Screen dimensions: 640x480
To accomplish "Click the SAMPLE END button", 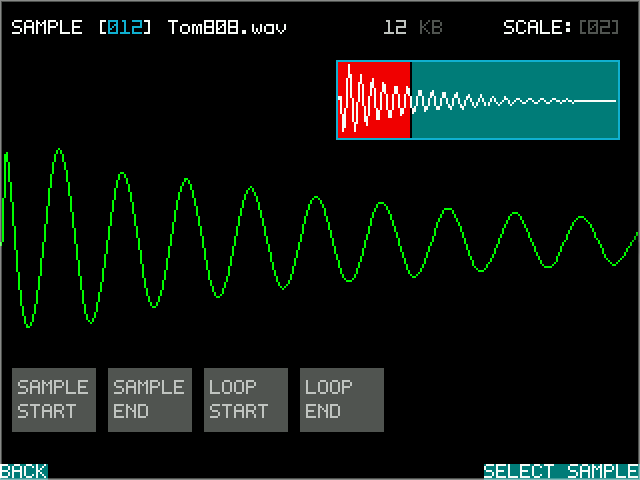I will (x=150, y=400).
